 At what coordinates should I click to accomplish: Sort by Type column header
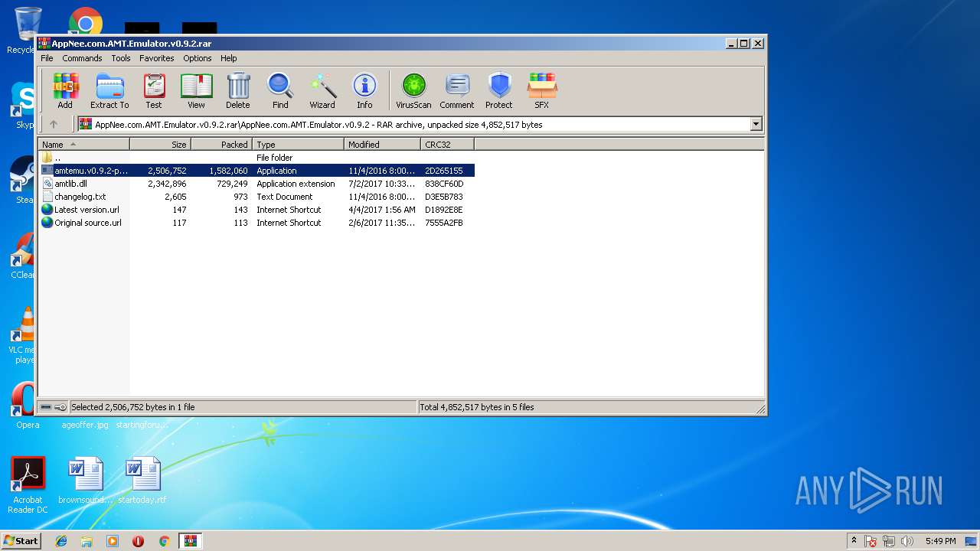pyautogui.click(x=298, y=144)
